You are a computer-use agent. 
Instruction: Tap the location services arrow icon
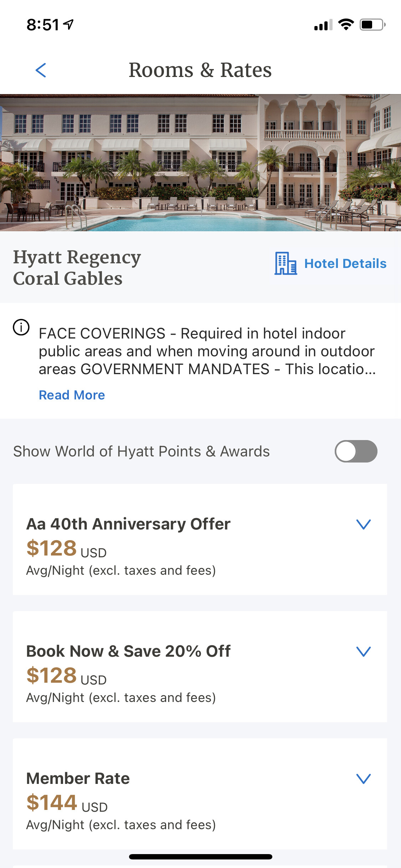tap(68, 24)
